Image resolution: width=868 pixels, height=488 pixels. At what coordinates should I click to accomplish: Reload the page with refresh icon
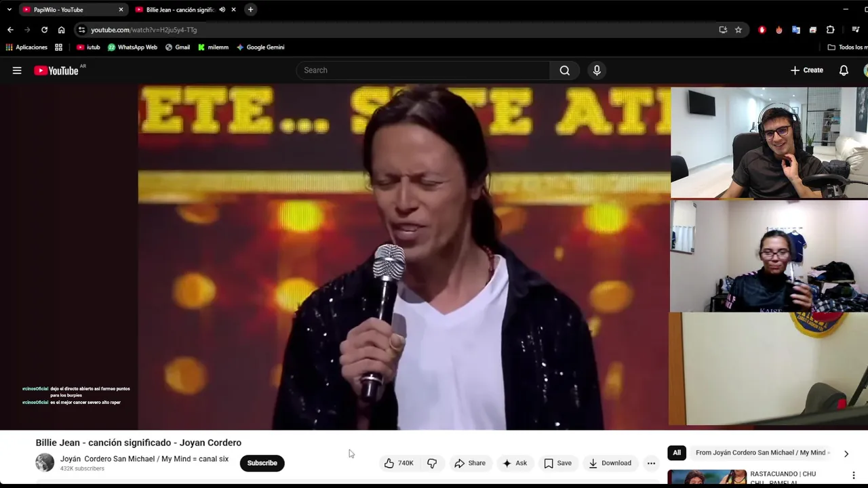click(x=44, y=30)
